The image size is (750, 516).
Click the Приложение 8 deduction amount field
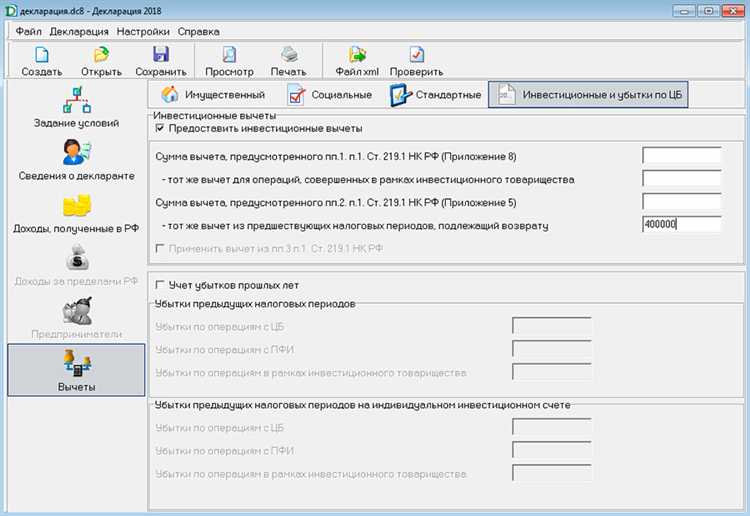[681, 156]
